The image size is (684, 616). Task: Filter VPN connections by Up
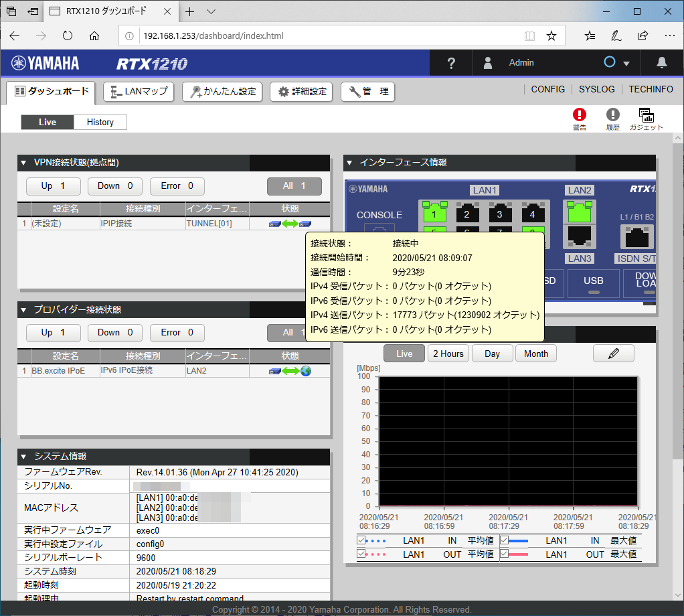coord(54,186)
